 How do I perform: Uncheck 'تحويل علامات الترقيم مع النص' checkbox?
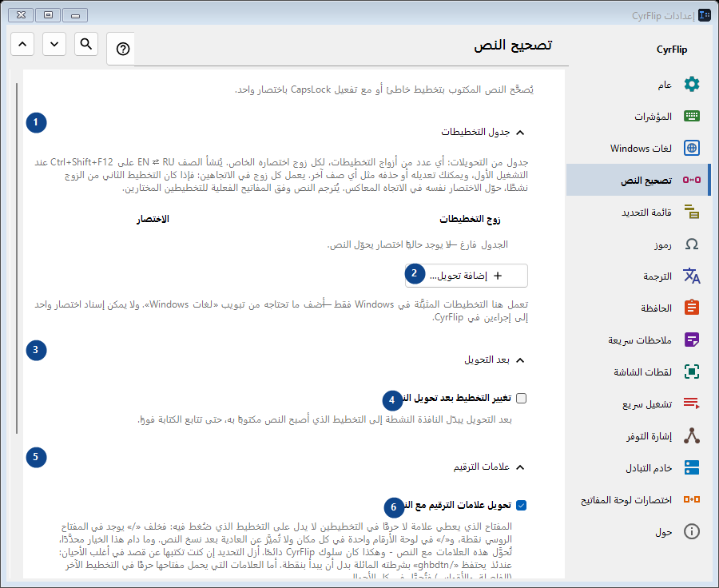pyautogui.click(x=522, y=505)
